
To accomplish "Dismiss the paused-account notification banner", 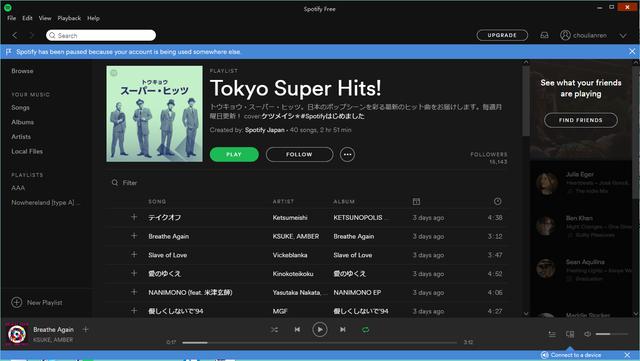I will pos(632,51).
